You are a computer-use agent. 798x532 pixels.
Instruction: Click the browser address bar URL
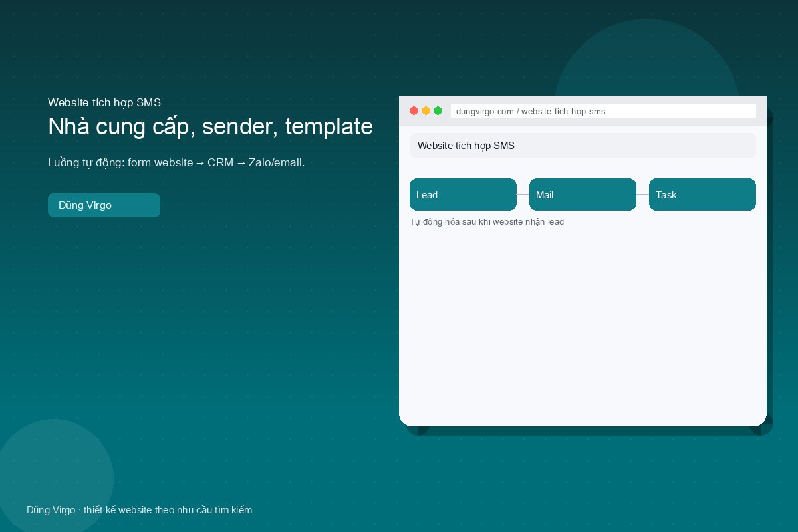(603, 111)
